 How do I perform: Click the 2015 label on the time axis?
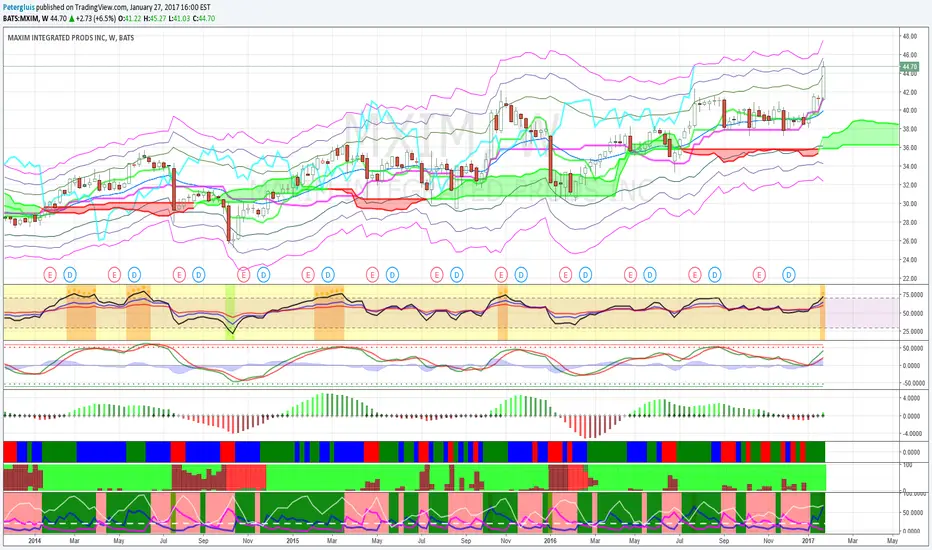(292, 540)
